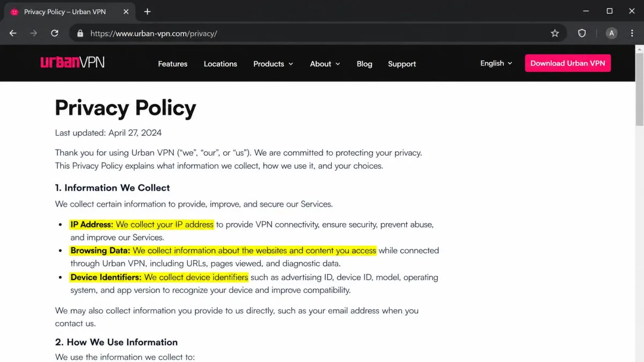Minimize the browser window

[585, 11]
